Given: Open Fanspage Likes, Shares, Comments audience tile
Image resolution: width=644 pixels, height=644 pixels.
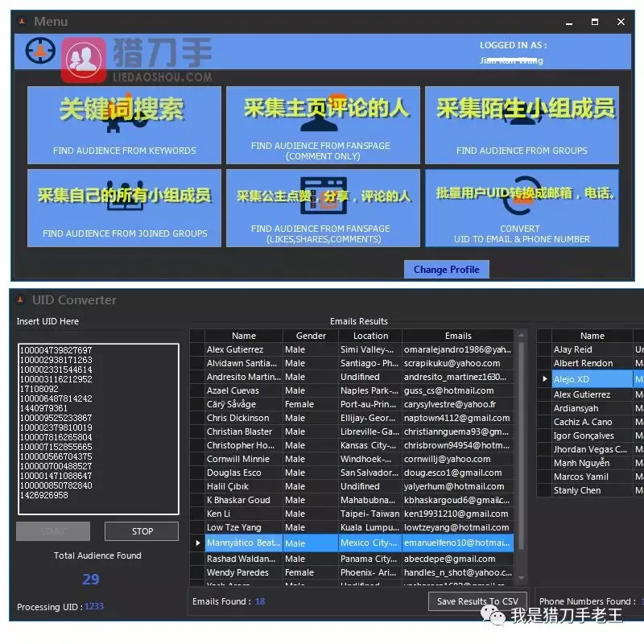Looking at the screenshot, I should pos(323,208).
